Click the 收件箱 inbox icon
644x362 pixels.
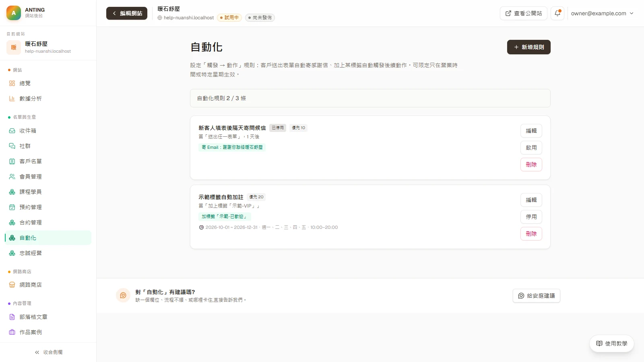pyautogui.click(x=12, y=131)
